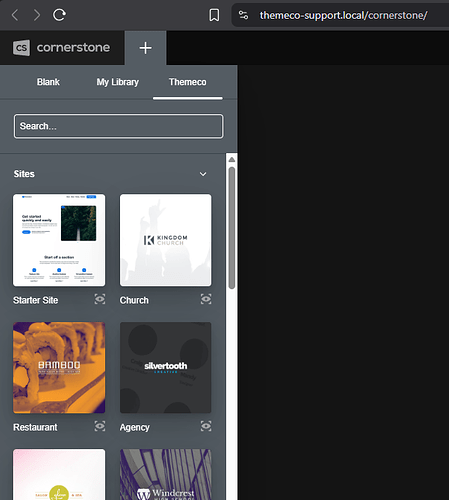Preview the Agency template
Screen dimensions: 449x500
pyautogui.click(x=206, y=426)
